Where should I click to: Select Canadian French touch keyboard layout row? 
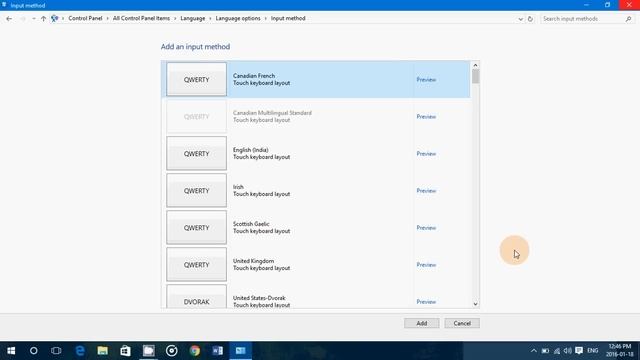316,79
